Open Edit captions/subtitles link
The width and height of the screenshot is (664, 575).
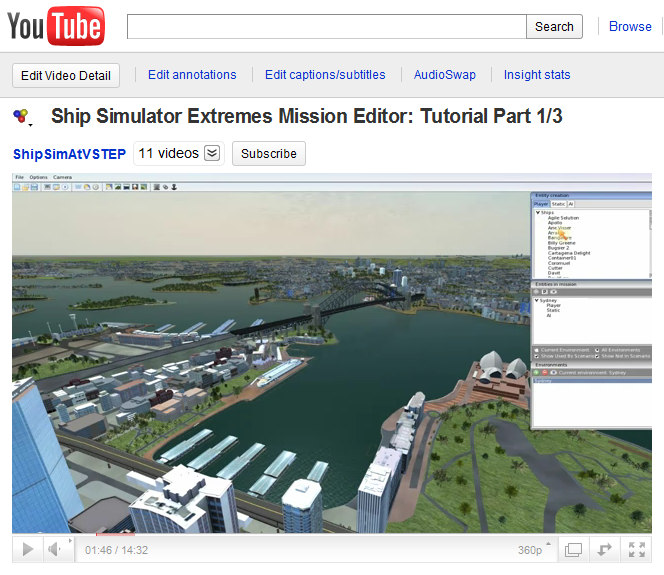(x=325, y=75)
